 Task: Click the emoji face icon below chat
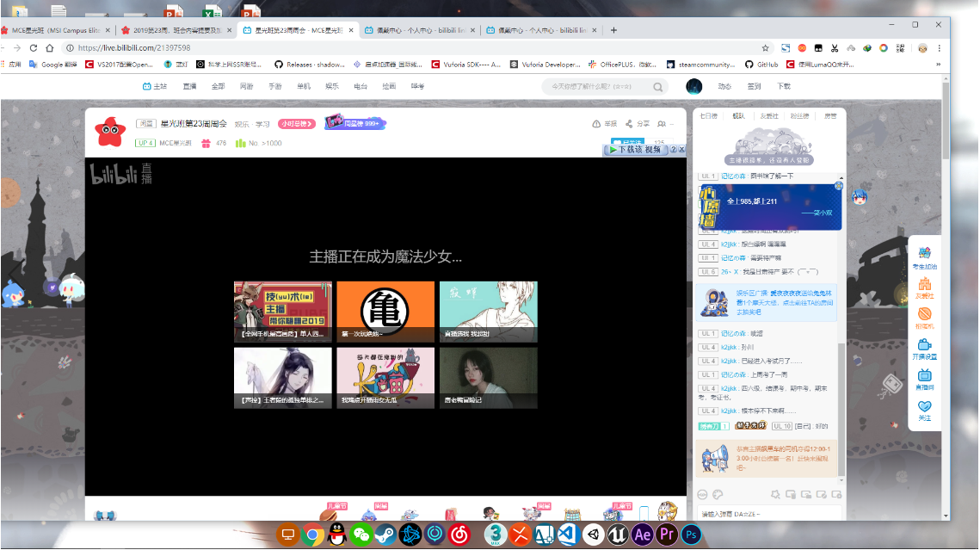[702, 494]
